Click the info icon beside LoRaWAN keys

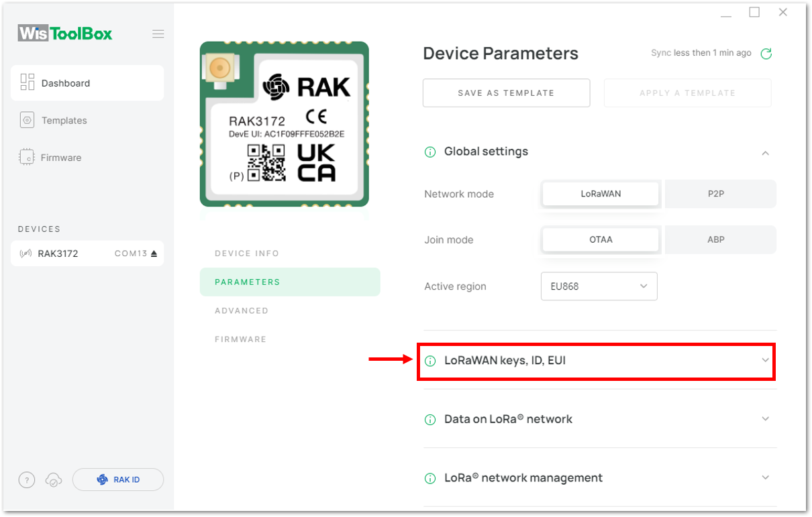[x=430, y=361]
